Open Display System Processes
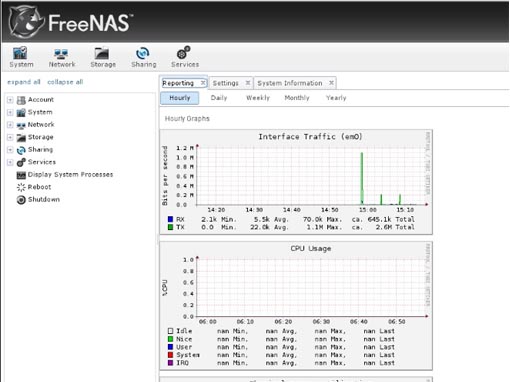The height and width of the screenshot is (382, 510). 70,175
